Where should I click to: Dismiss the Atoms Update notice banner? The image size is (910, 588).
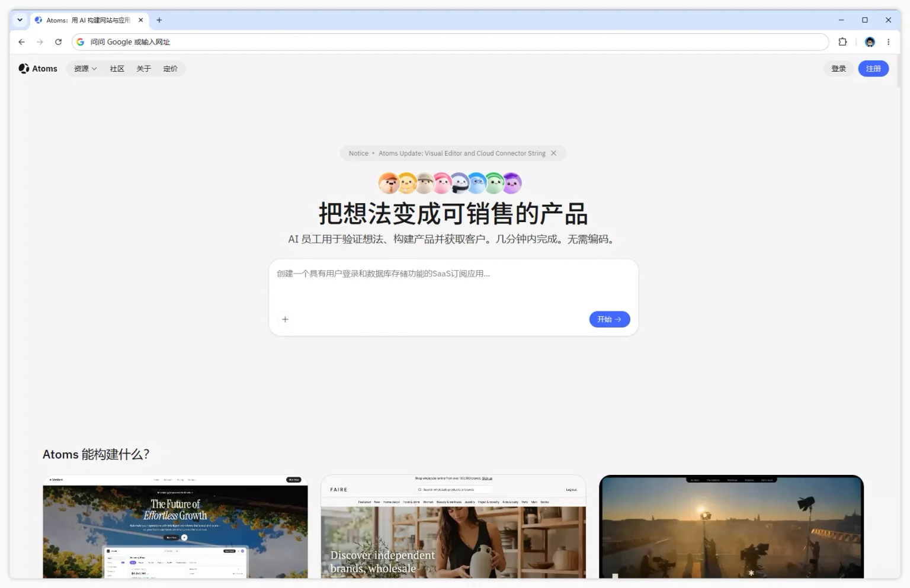click(554, 153)
